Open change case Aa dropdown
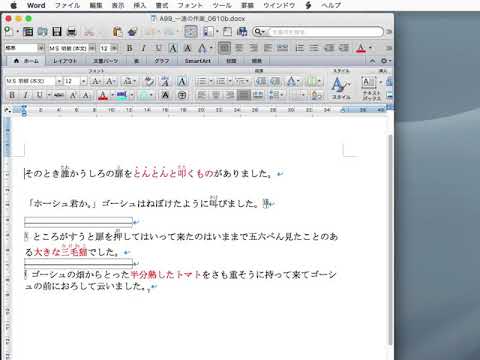480x360 pixels. pyautogui.click(x=129, y=81)
